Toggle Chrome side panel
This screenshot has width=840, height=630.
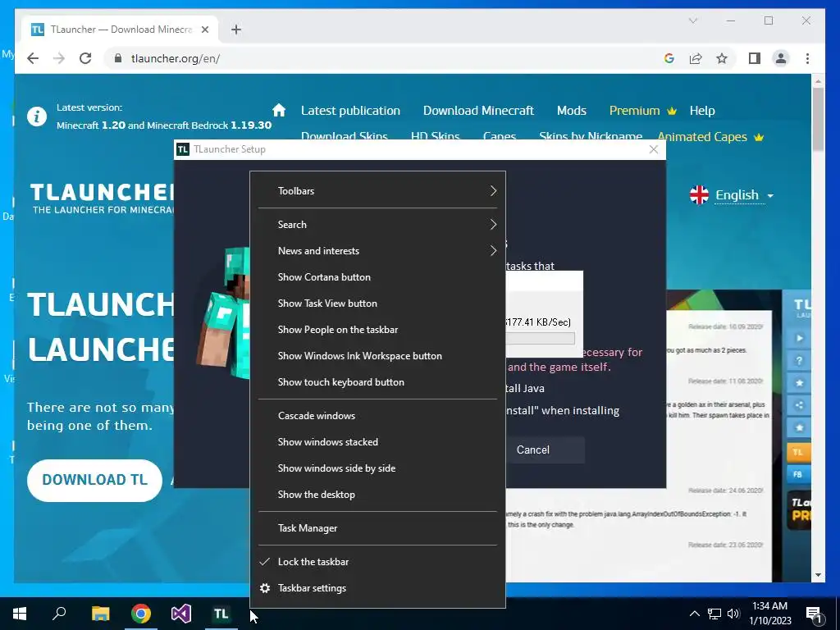755,58
